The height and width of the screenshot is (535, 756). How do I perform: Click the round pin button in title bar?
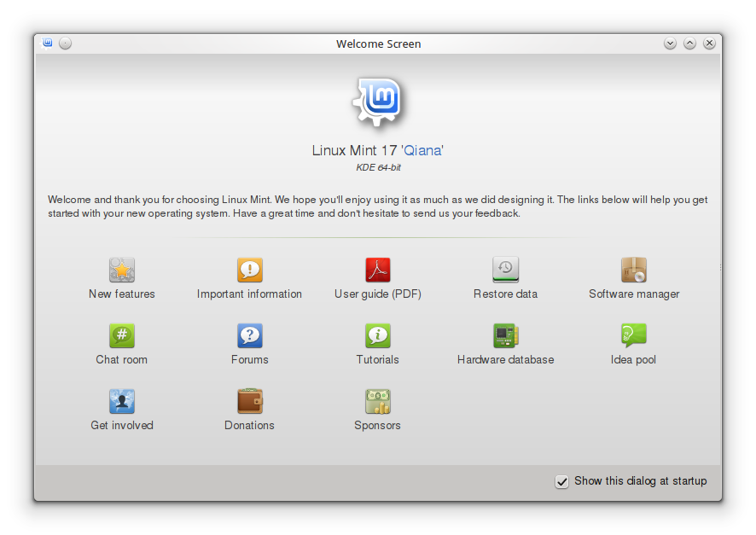(65, 44)
